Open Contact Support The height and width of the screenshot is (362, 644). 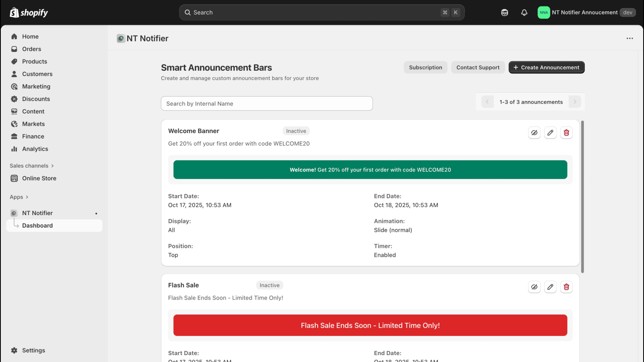tap(478, 67)
